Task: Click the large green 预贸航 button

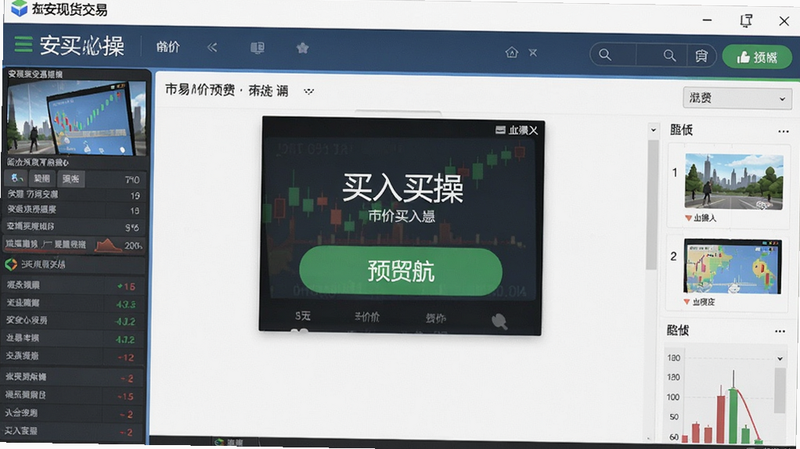Action: (401, 271)
